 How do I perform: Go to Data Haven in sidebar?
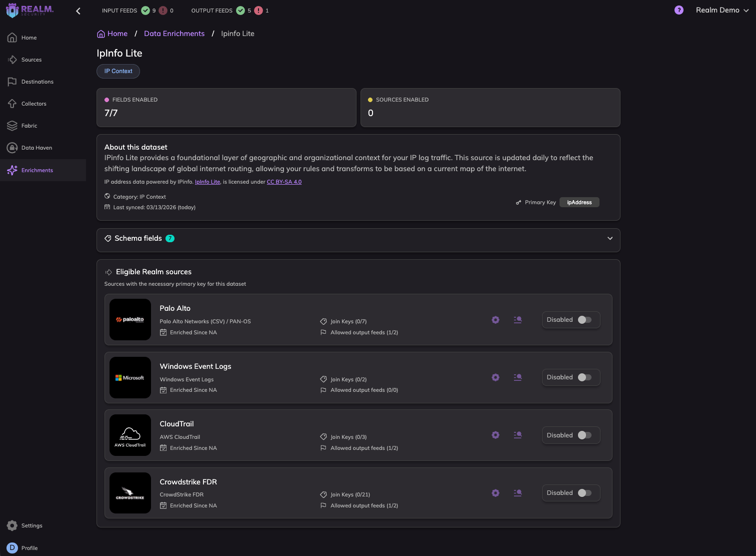[36, 148]
